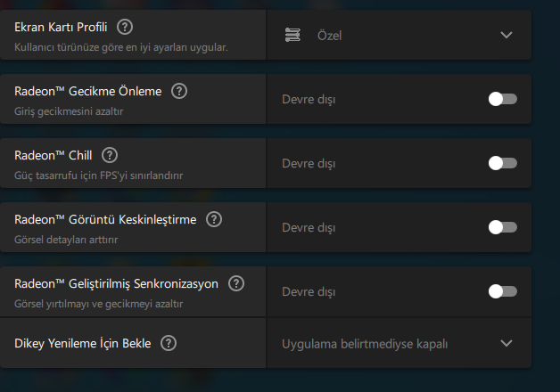This screenshot has height=392, width=560.
Task: Click 'Görsel yırtılmayı ve gecikmeyi azaltır' text
Action: coord(99,304)
